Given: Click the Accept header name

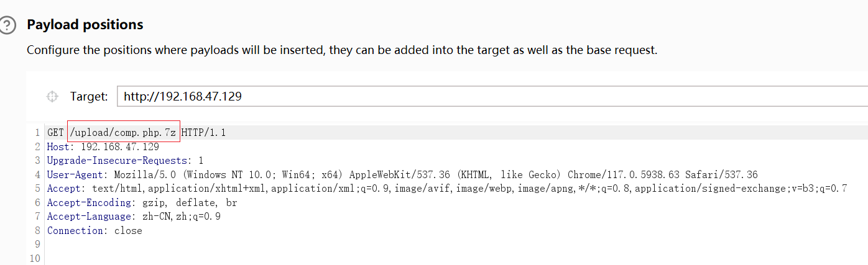Looking at the screenshot, I should click(63, 189).
